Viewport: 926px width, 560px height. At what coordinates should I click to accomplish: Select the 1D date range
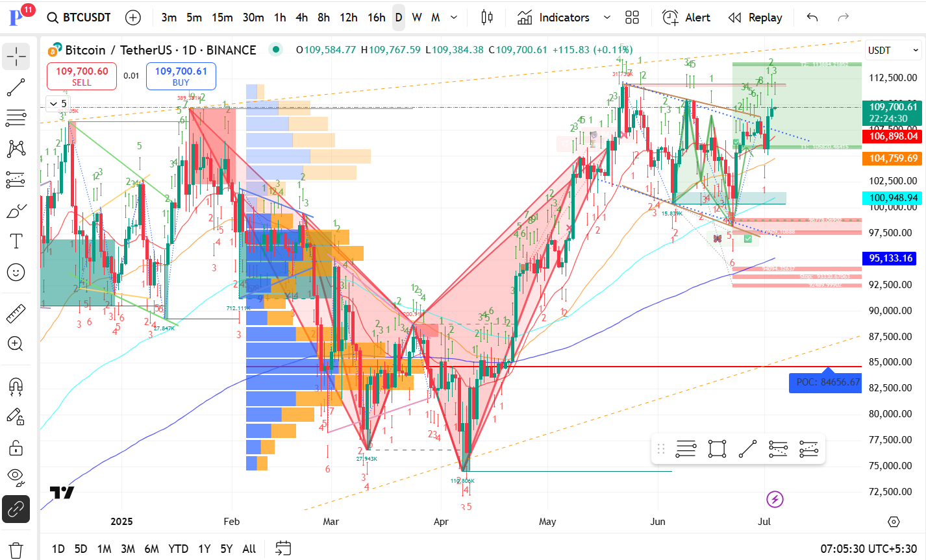(58, 549)
